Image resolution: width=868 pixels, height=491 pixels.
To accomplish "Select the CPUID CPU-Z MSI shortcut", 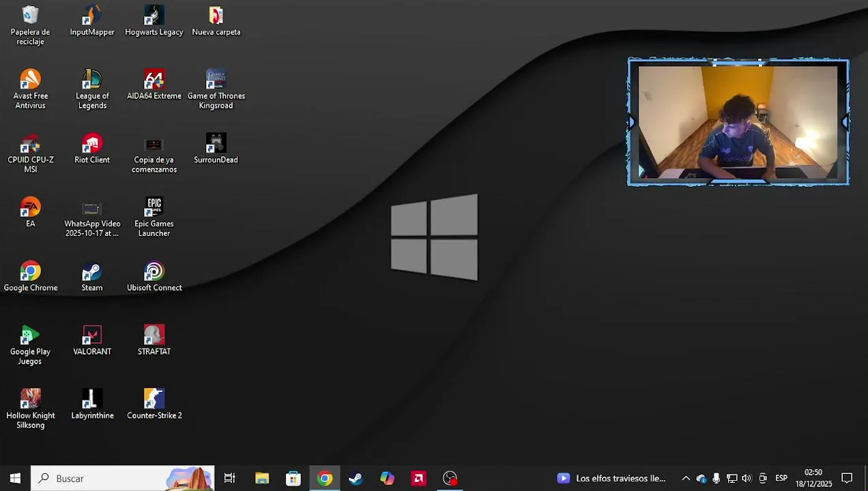I will (x=30, y=153).
